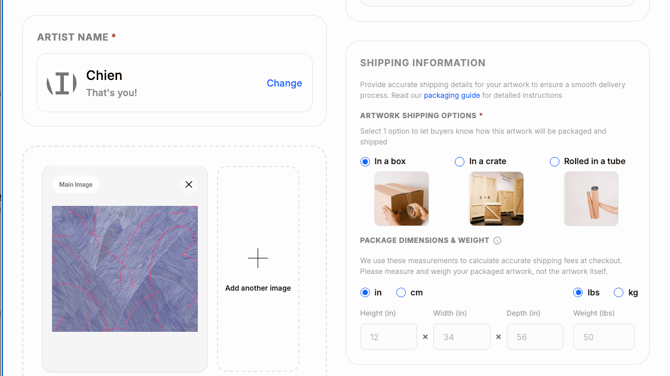
Task: Select the In a box shipping option
Action: tap(365, 162)
